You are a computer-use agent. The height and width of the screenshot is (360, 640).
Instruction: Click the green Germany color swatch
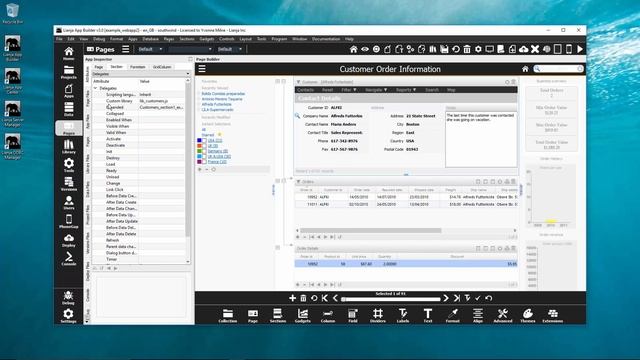pyautogui.click(x=199, y=151)
